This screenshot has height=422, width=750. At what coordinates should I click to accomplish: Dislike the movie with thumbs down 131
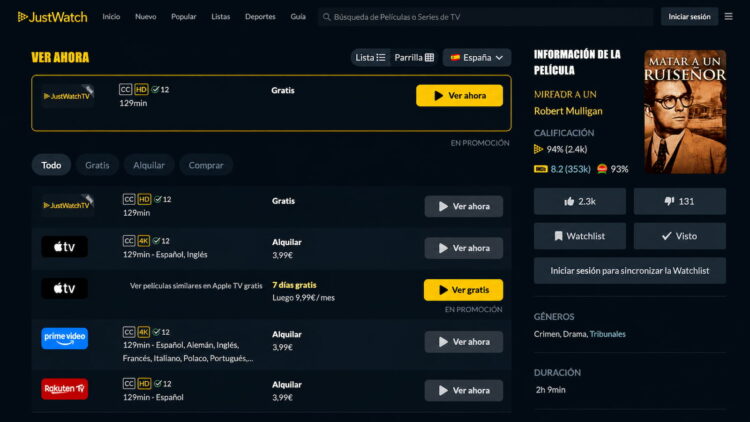click(680, 201)
